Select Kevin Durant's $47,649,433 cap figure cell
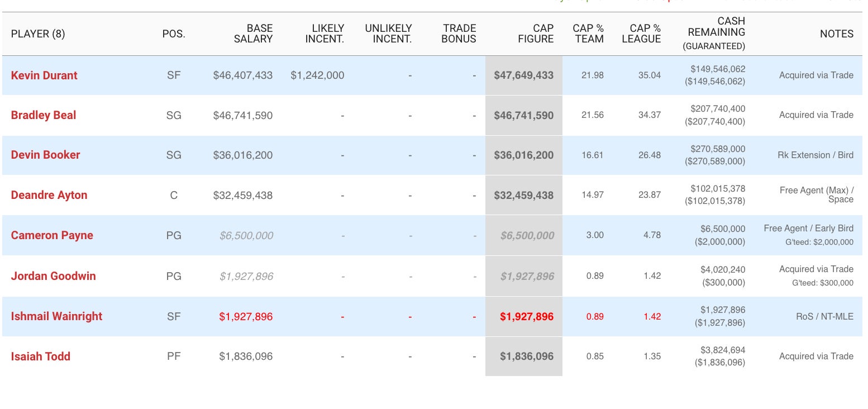 [523, 75]
